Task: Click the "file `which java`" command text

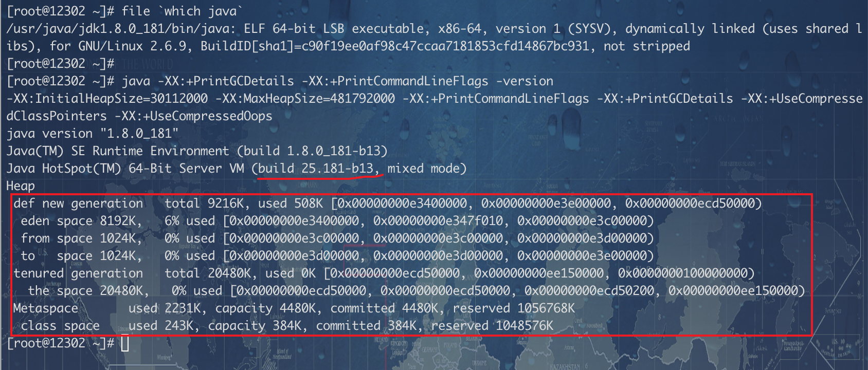Action: click(x=182, y=11)
